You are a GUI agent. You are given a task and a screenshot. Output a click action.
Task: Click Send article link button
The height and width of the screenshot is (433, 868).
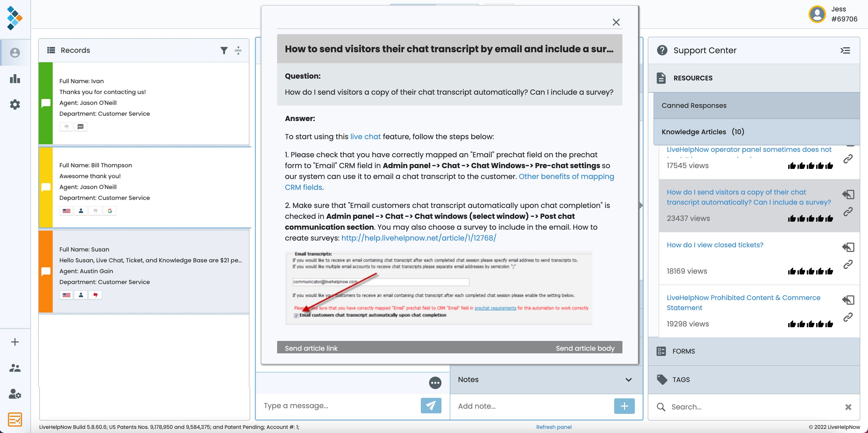311,348
